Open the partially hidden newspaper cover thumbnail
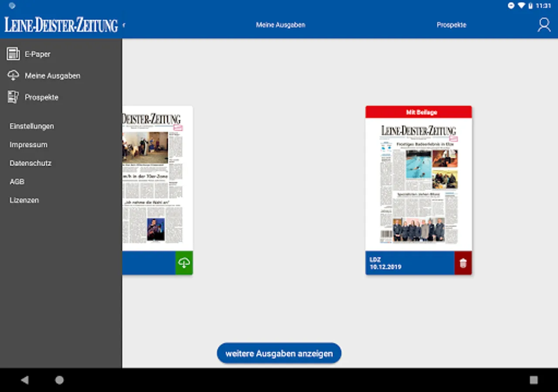This screenshot has width=558, height=392. 157,179
